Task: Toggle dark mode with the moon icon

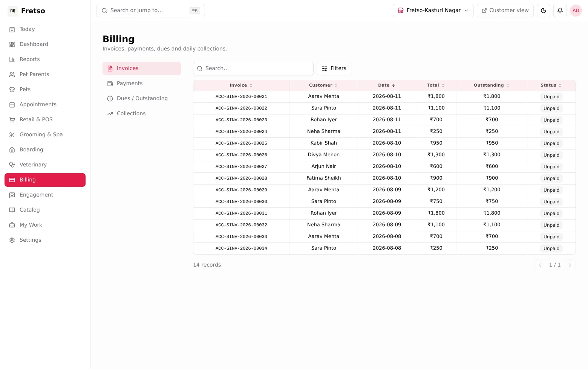Action: (544, 11)
